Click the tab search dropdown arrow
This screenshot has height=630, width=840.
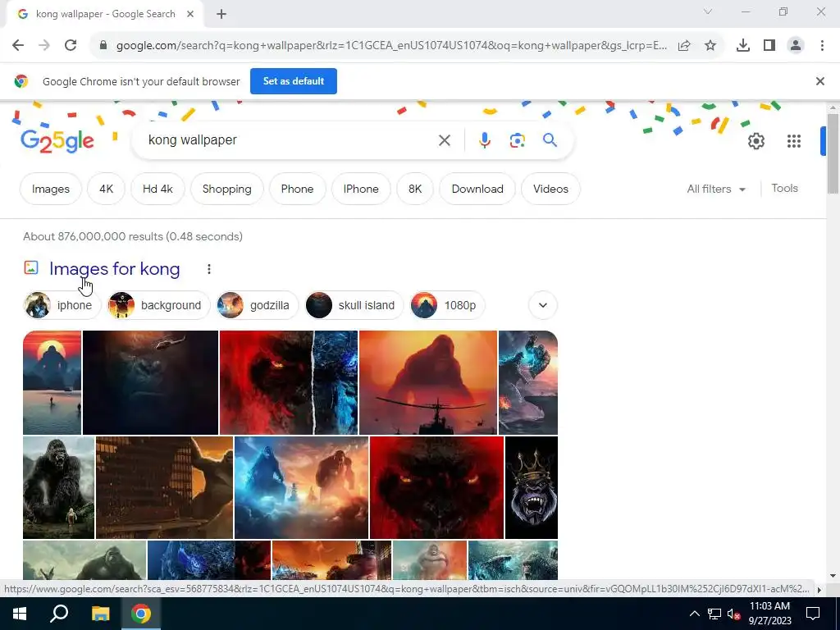click(708, 11)
